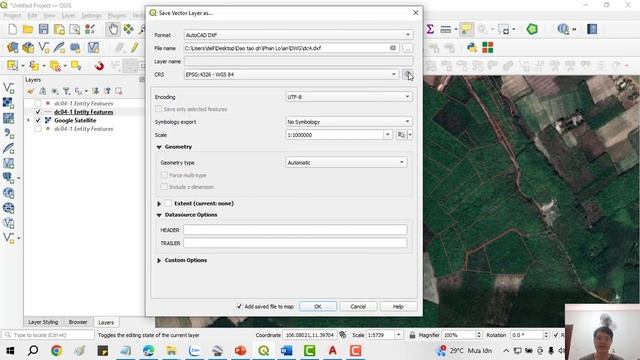Open the Project menu
Image resolution: width=640 pixels, height=360 pixels.
click(x=12, y=16)
